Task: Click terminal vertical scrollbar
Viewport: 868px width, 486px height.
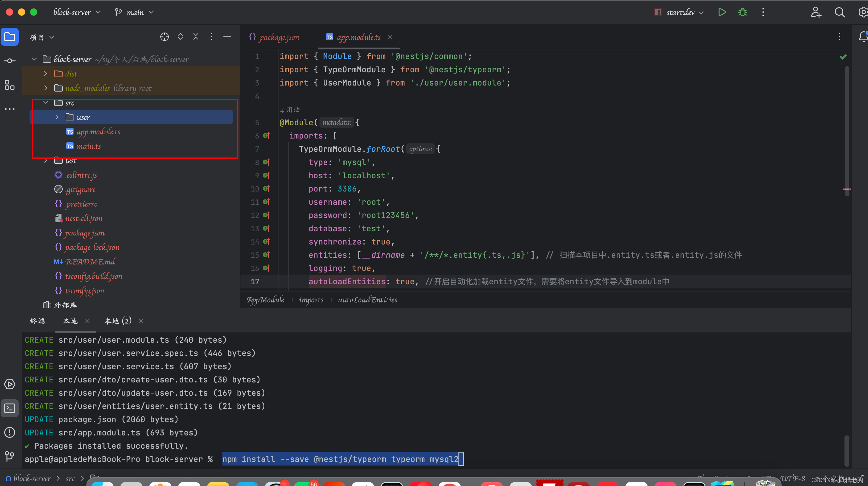Action: pos(847,450)
